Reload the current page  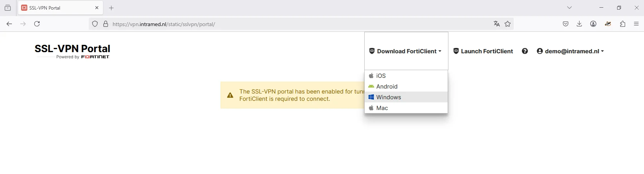tap(37, 24)
